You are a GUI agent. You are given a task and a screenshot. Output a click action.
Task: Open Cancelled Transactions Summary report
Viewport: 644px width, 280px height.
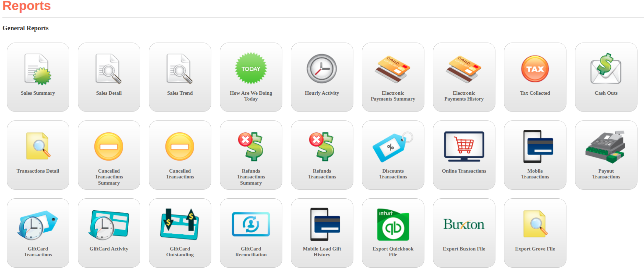coord(109,155)
